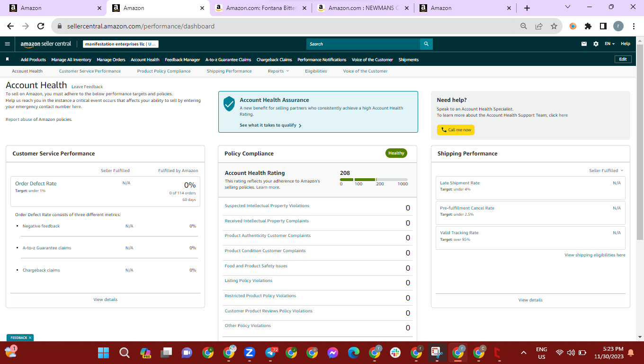Click the search magnifier button in Seller Central
The height and width of the screenshot is (364, 644).
pyautogui.click(x=426, y=44)
